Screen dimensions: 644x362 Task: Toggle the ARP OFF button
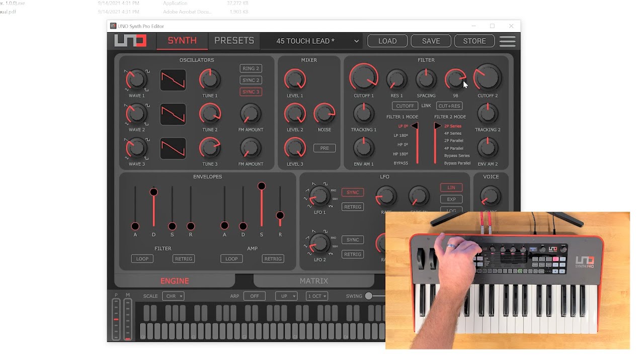pyautogui.click(x=255, y=296)
